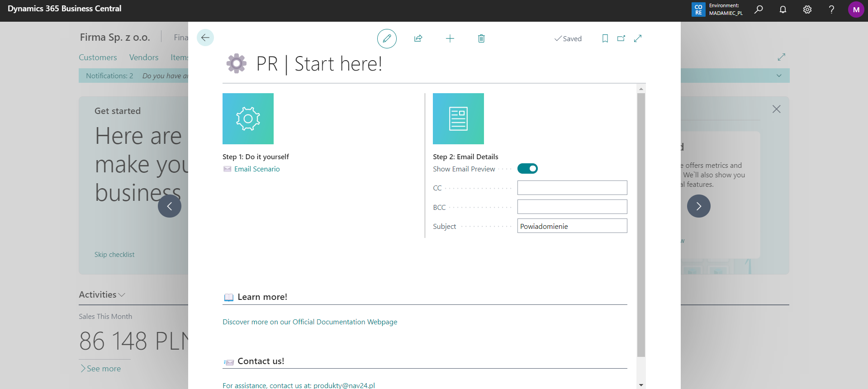Click the Learn more! heading
Viewport: 868px width, 389px height.
[x=262, y=297]
